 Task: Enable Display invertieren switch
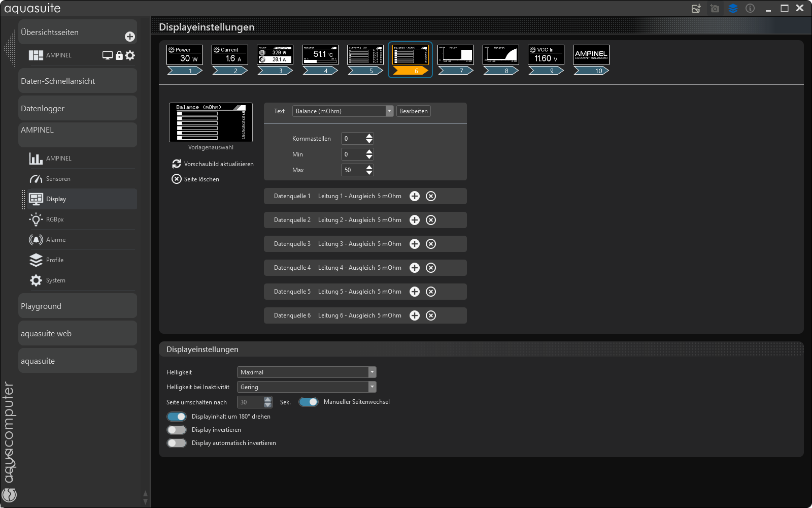coord(177,430)
